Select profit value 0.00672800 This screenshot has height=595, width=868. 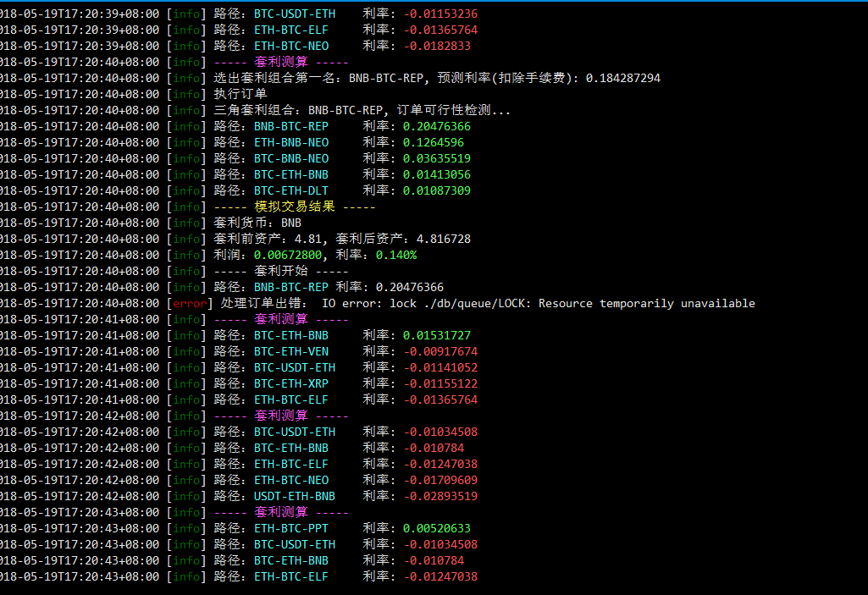[288, 255]
